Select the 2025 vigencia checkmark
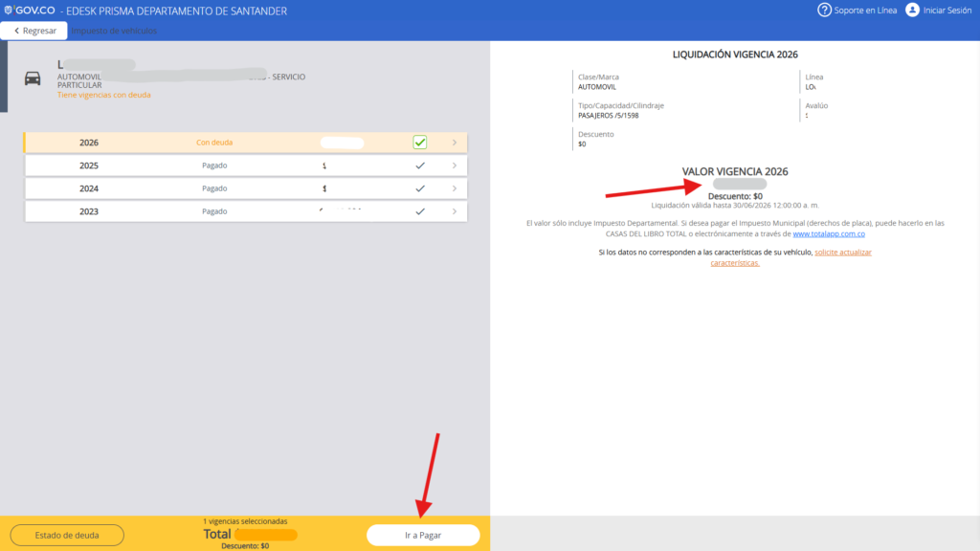980x551 pixels. coord(419,165)
